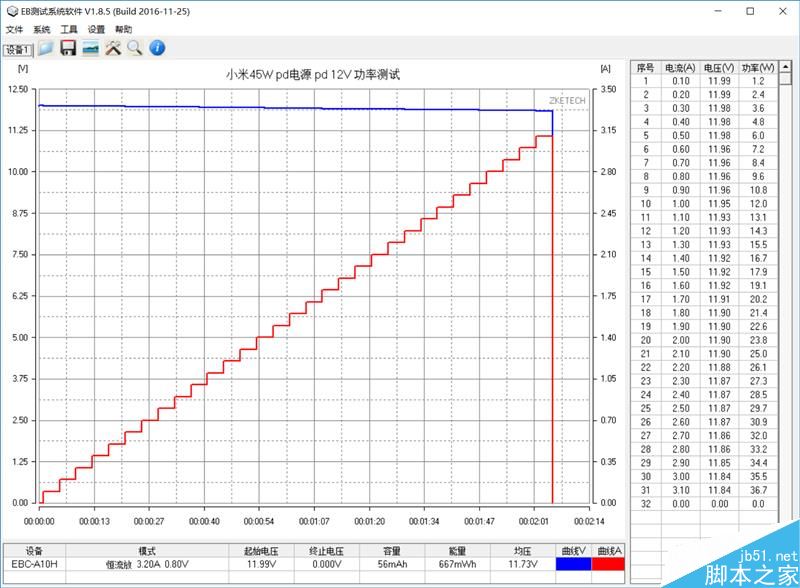Click the 11.73V average voltage value
The image size is (800, 588).
pyautogui.click(x=522, y=564)
